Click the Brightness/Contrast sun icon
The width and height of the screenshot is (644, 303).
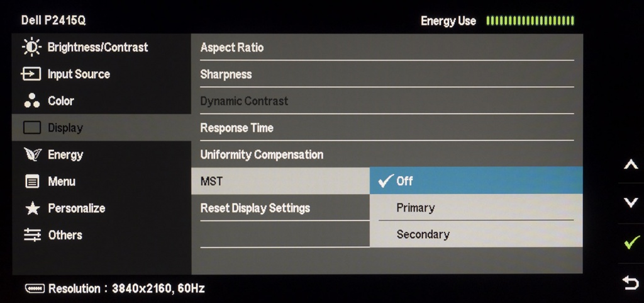[x=31, y=47]
